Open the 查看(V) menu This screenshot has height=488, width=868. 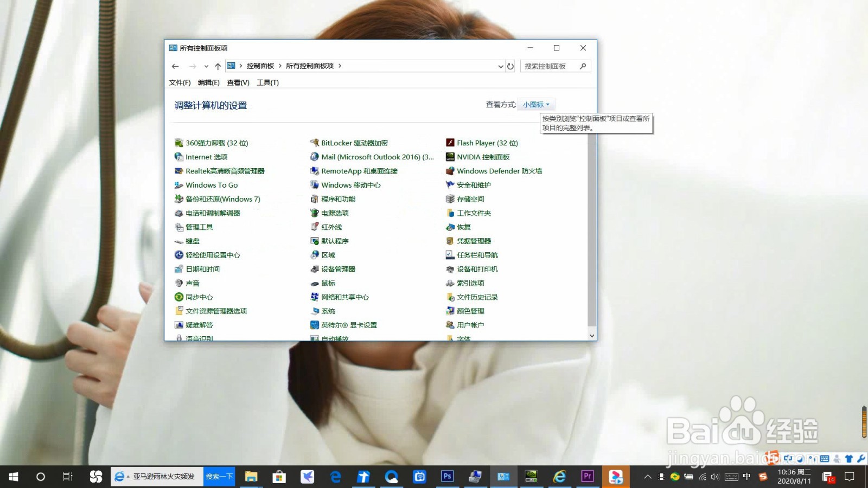(238, 82)
